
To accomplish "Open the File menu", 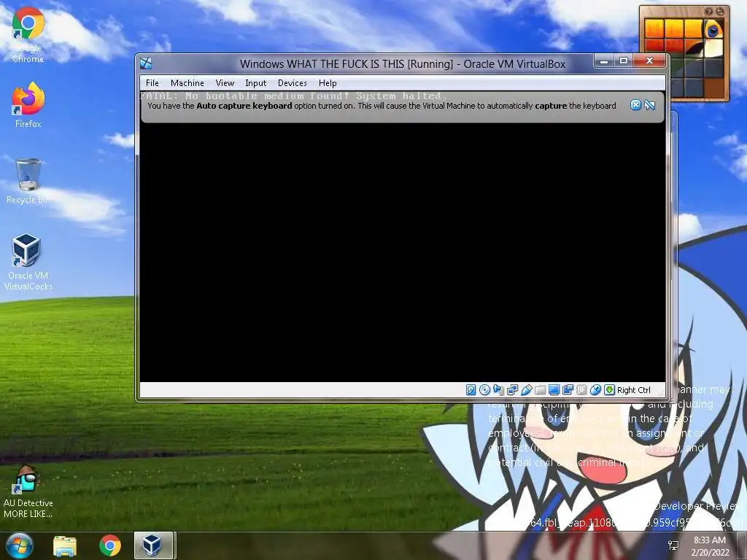I will coord(152,83).
